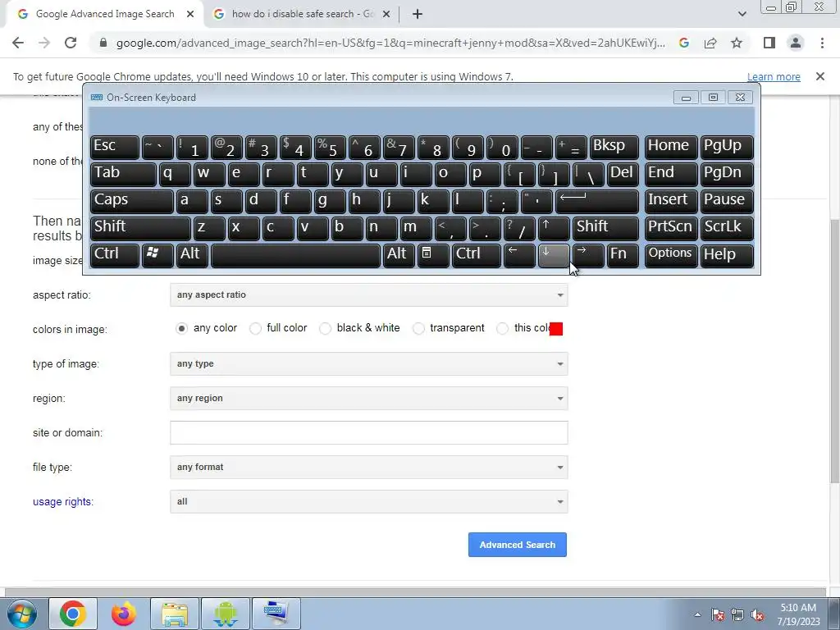Click the Learn more link
Screen dimensions: 840x630
pos(774,76)
